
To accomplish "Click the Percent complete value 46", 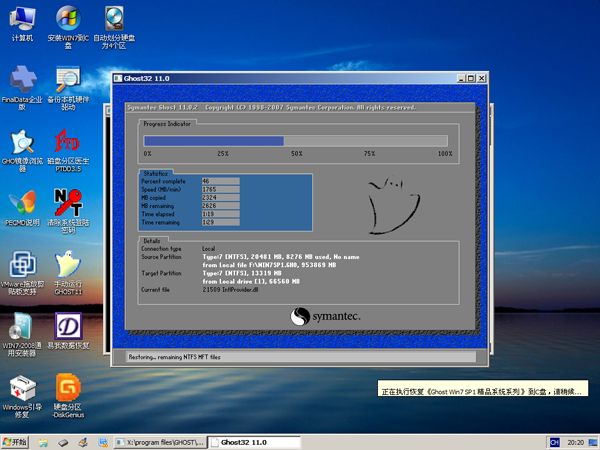I will 221,181.
